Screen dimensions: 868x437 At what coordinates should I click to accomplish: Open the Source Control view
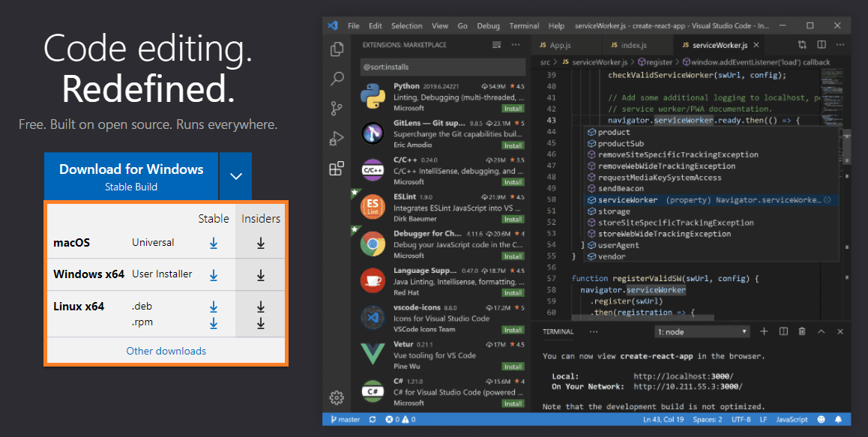tap(337, 109)
